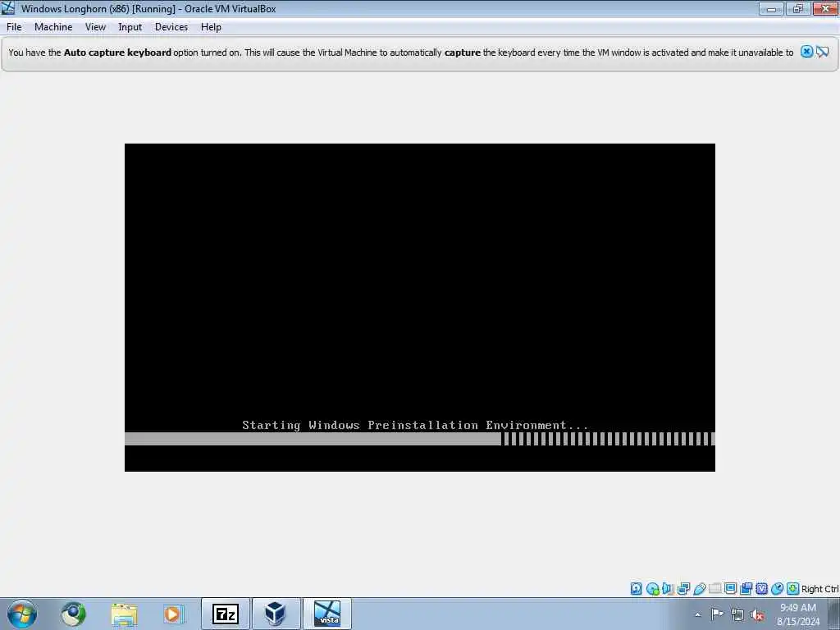Click the video recording status icon
Image resolution: width=840 pixels, height=630 pixels.
[746, 589]
